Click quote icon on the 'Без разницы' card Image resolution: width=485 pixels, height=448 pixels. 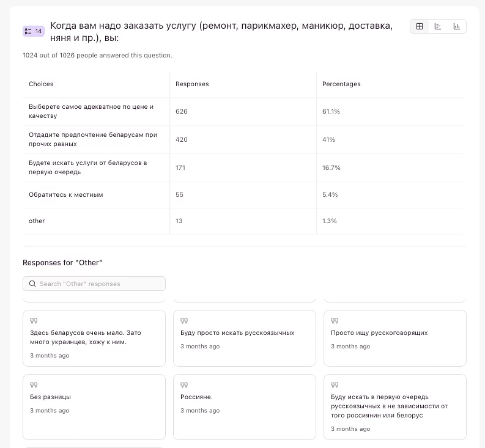34,385
